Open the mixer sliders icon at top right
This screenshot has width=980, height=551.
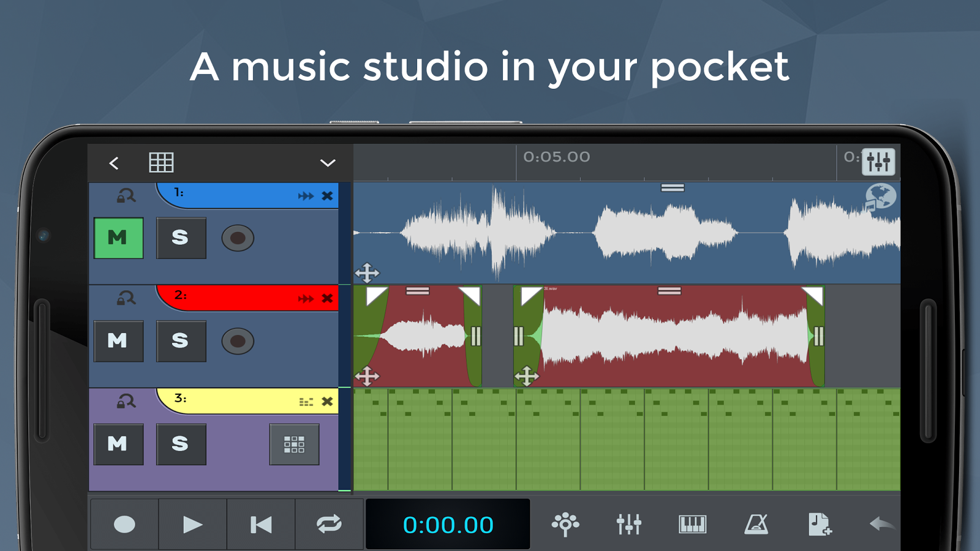879,162
